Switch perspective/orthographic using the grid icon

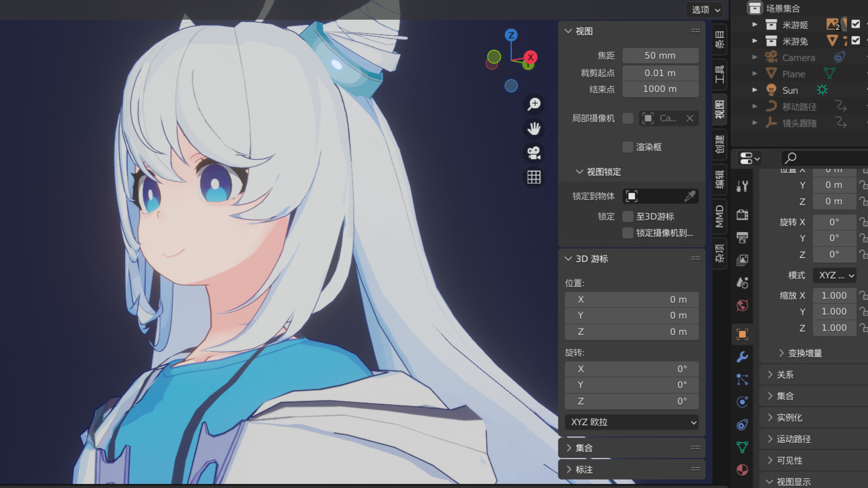pos(534,177)
